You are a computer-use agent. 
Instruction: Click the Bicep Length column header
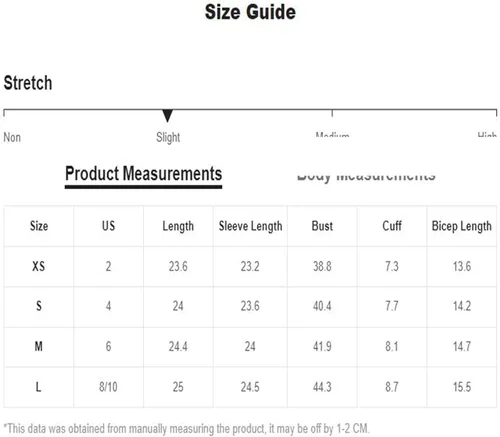[462, 226]
